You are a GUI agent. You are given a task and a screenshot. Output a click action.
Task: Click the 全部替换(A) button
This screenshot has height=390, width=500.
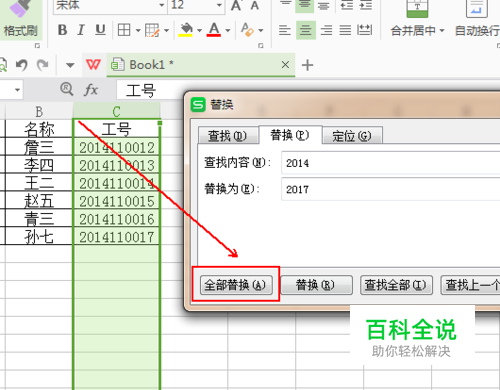coord(236,285)
